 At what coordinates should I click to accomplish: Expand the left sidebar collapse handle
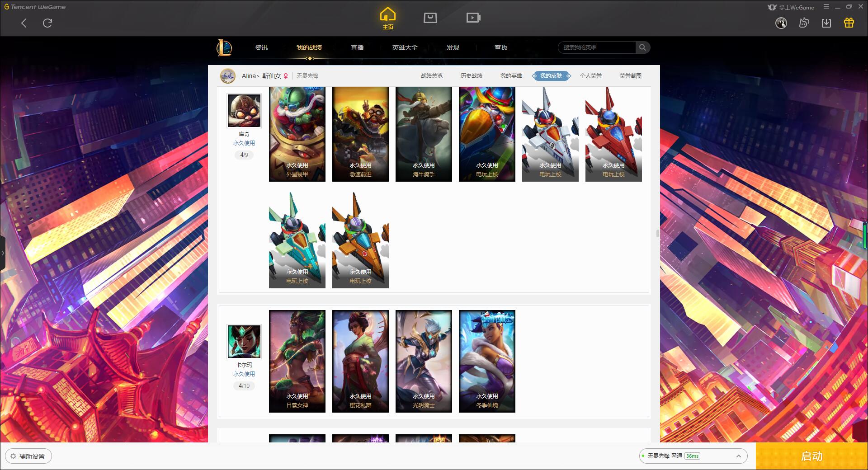3,253
